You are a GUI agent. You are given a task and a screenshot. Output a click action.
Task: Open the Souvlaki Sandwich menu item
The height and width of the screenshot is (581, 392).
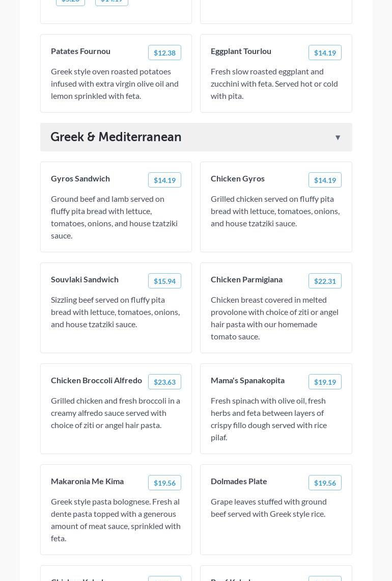pos(85,279)
